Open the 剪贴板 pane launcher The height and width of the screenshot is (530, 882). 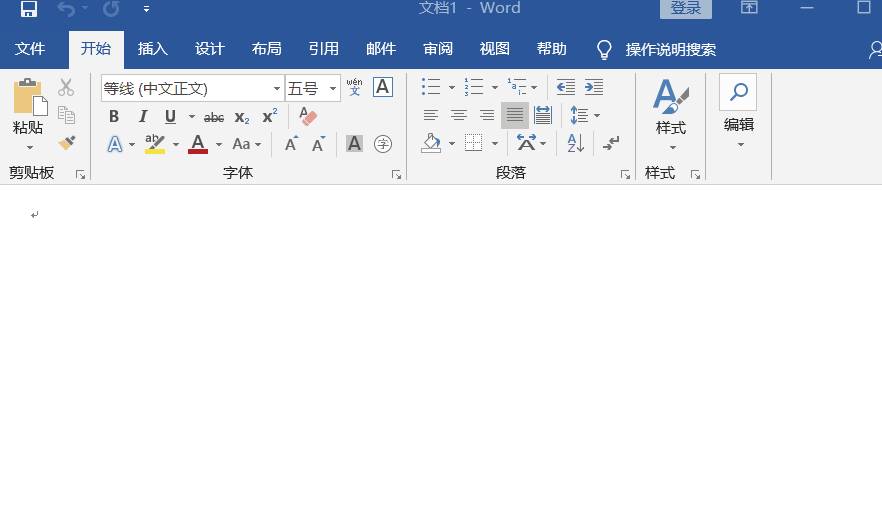[x=80, y=175]
